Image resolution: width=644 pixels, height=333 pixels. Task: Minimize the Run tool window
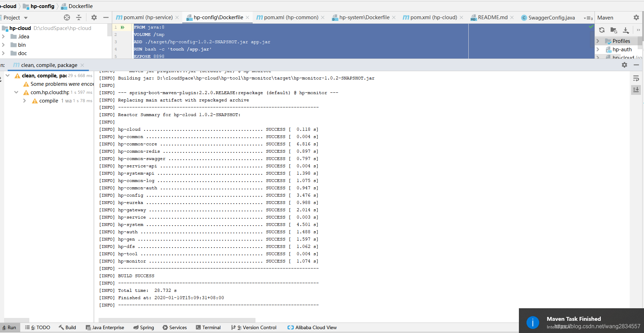636,65
